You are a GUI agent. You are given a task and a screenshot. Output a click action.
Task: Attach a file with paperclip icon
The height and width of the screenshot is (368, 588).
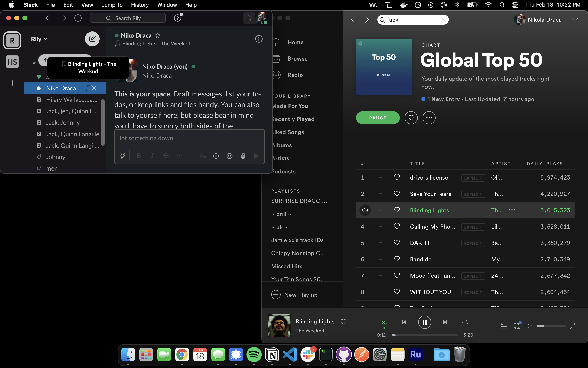pos(243,156)
